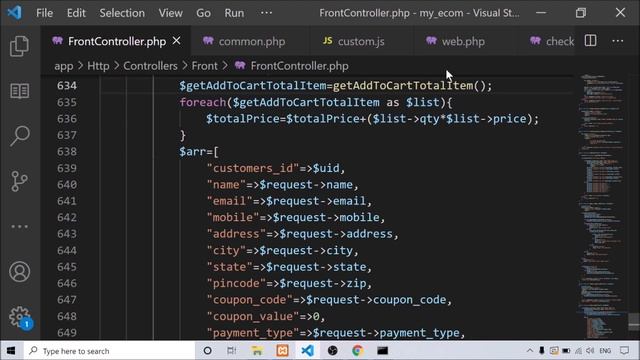Open Google Chrome from the taskbar

click(x=358, y=351)
